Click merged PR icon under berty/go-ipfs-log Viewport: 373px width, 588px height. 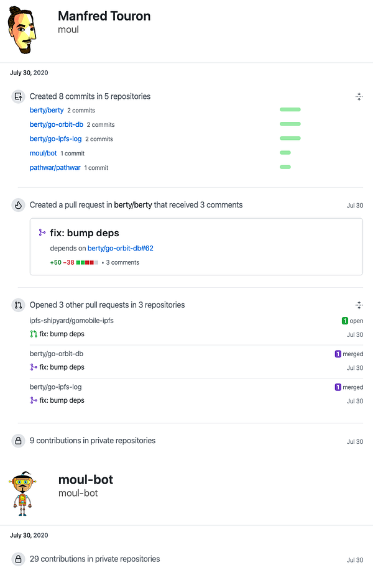point(34,400)
